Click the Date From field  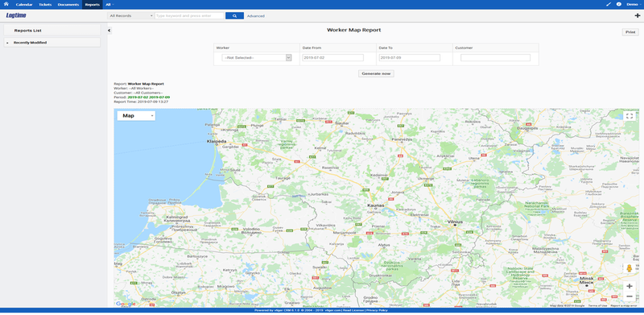click(333, 57)
